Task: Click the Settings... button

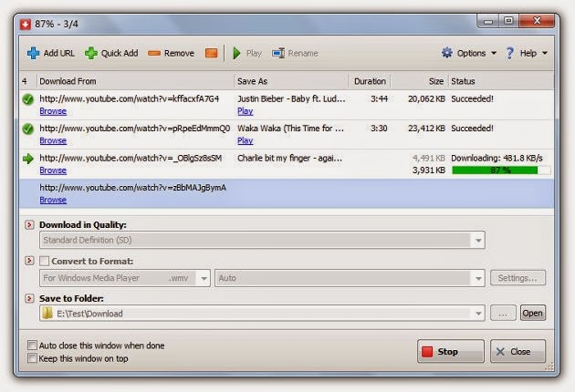Action: (517, 278)
